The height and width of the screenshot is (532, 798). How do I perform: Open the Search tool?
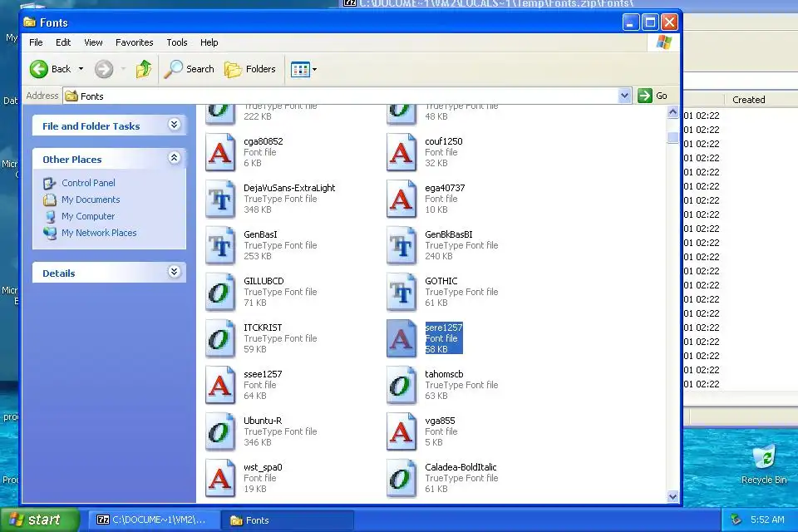(x=189, y=69)
